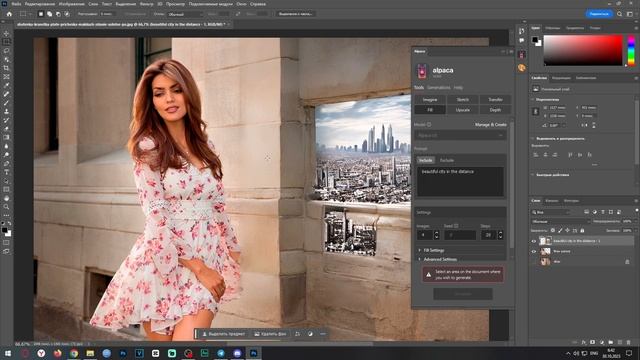The height and width of the screenshot is (360, 640).
Task: Open the Изображение menu
Action: 71,4
